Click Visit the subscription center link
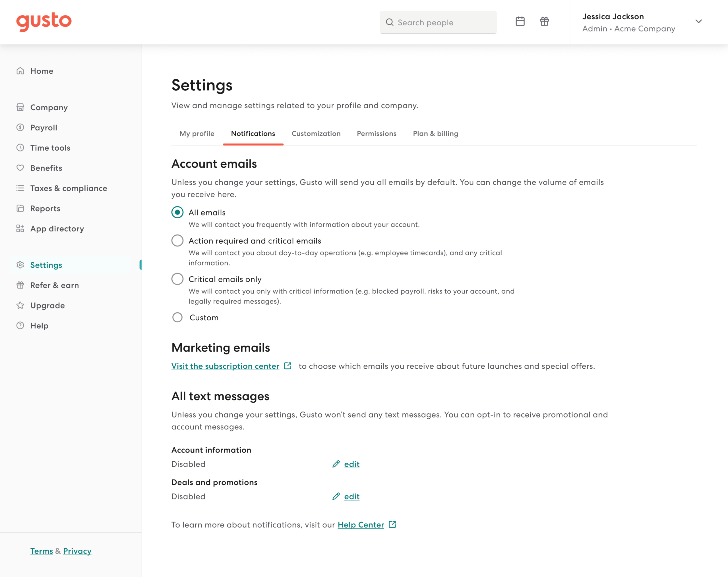 click(225, 366)
